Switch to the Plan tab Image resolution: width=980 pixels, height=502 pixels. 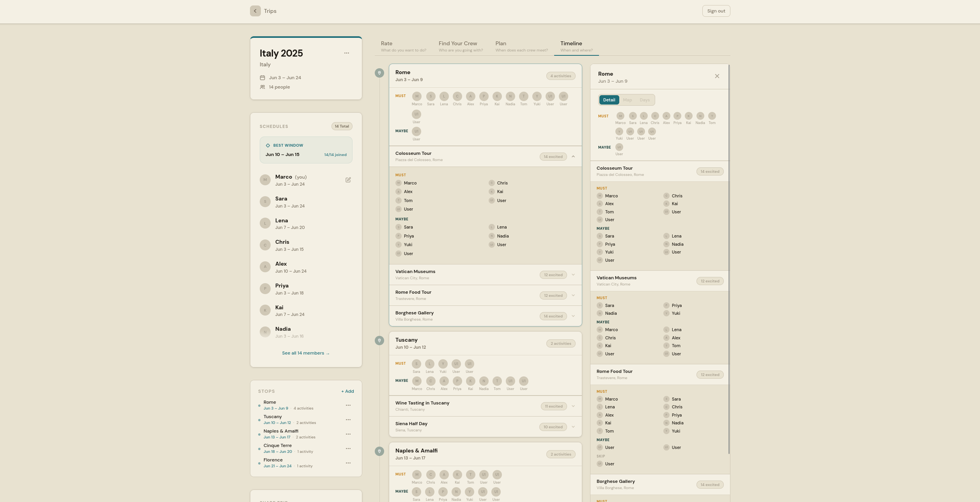tap(521, 47)
